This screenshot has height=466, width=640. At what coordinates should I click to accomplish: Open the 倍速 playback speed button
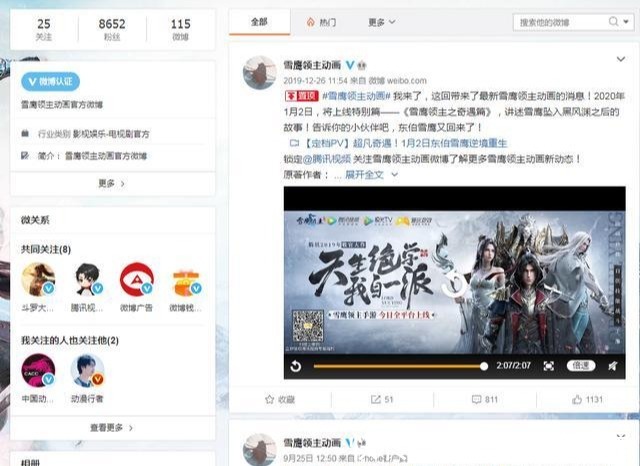pos(580,366)
